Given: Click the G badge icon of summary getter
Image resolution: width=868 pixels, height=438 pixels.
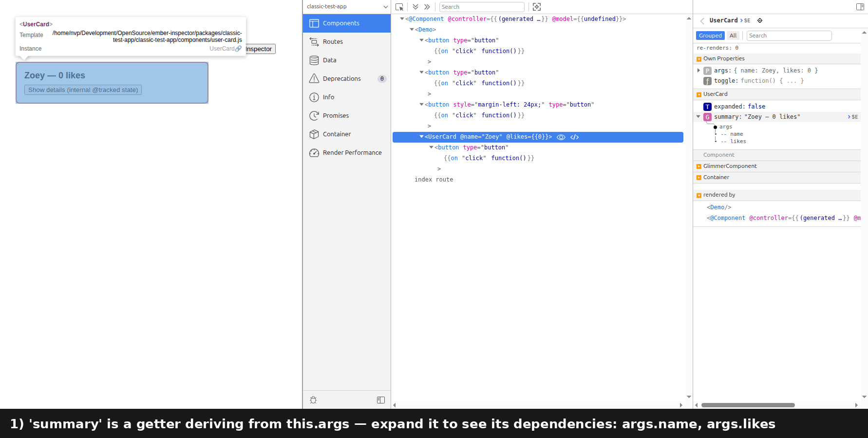Looking at the screenshot, I should coord(707,117).
